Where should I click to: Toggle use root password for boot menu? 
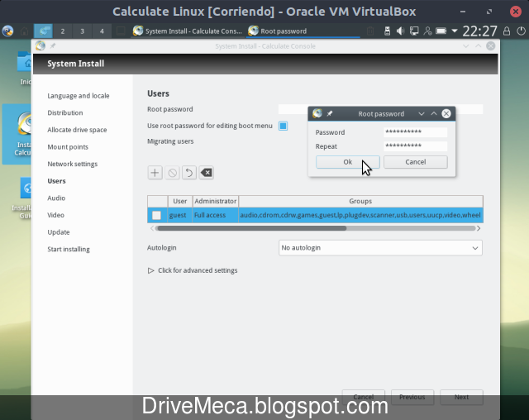click(283, 126)
